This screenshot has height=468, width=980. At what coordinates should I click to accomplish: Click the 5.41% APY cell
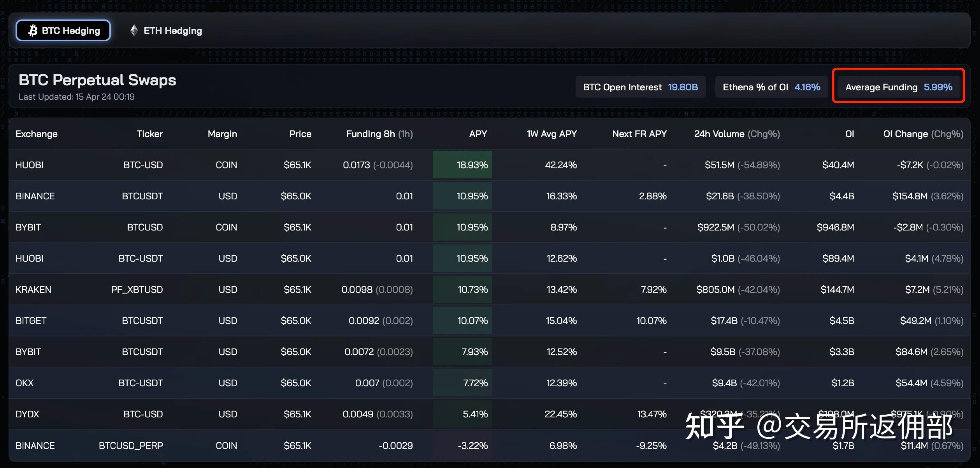point(462,414)
